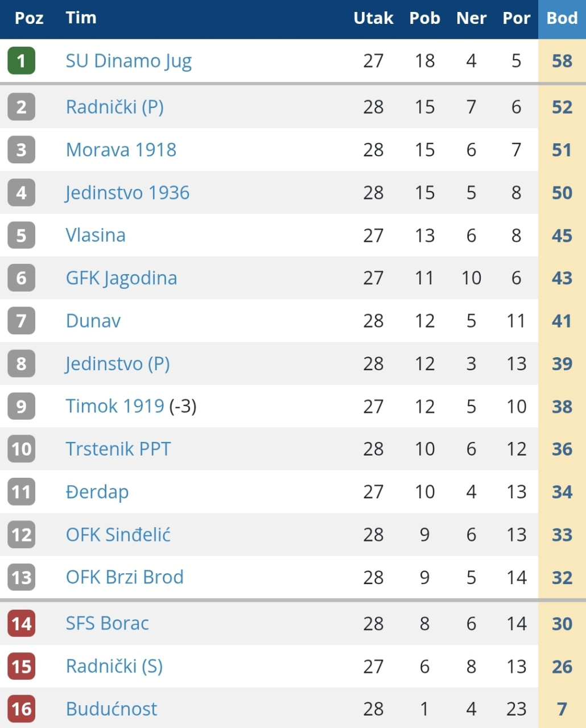Sort table by the Bod column header
Screen dimensions: 586x728
pyautogui.click(x=562, y=18)
